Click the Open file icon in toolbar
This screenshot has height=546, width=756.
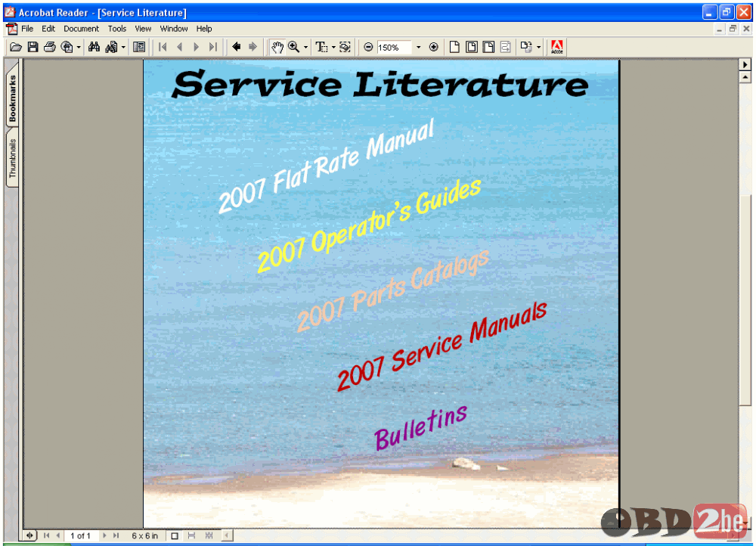pyautogui.click(x=16, y=47)
